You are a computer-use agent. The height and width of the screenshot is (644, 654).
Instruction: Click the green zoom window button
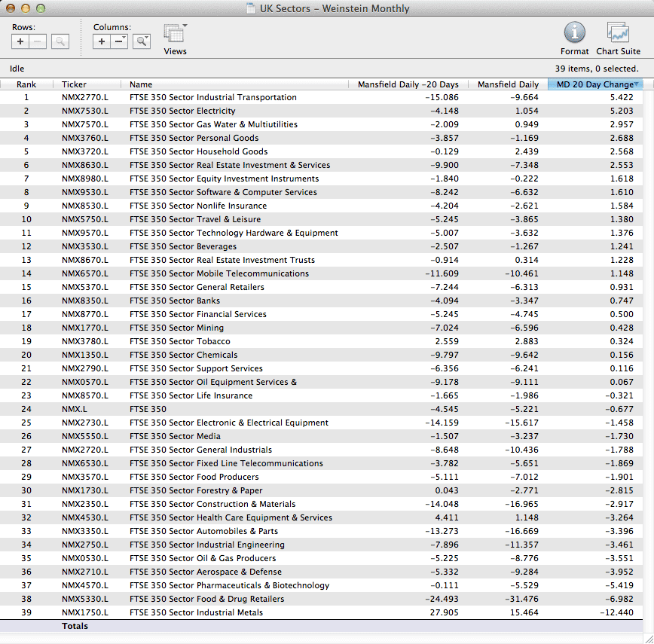click(x=41, y=8)
